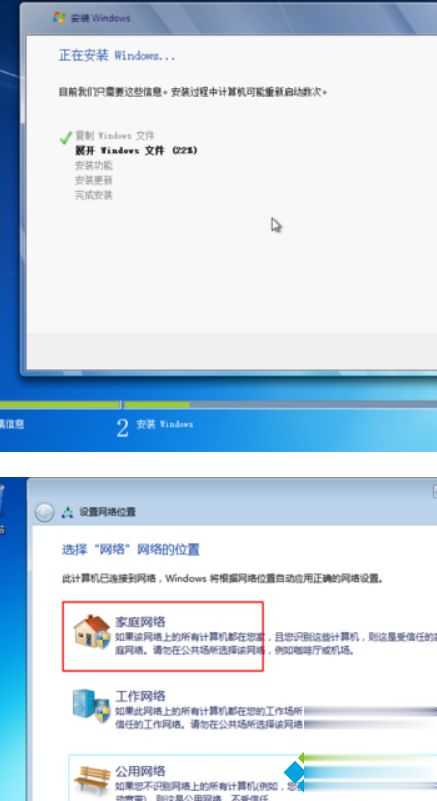Choose the 公用网络 option

click(141, 771)
